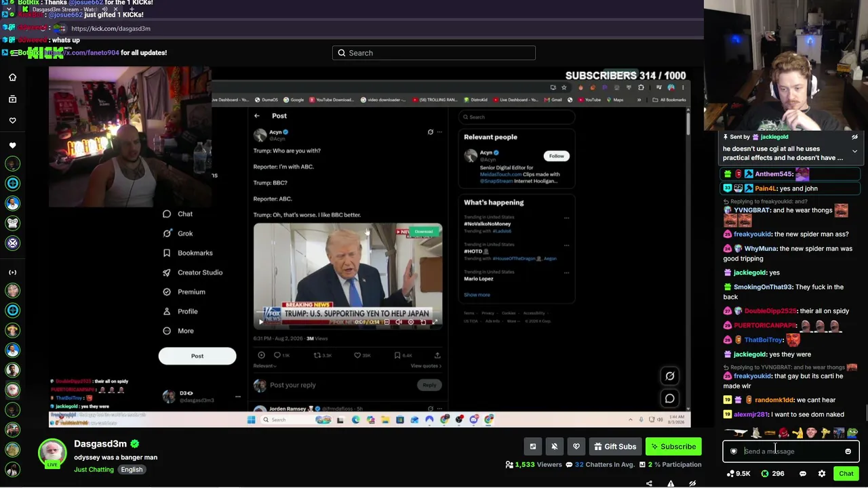Open chat settings gear
The height and width of the screenshot is (488, 868).
(x=822, y=474)
